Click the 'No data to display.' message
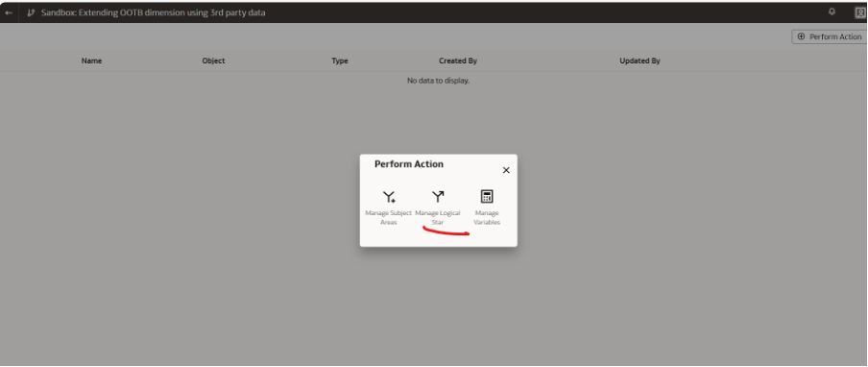Image resolution: width=868 pixels, height=367 pixels. pos(438,81)
